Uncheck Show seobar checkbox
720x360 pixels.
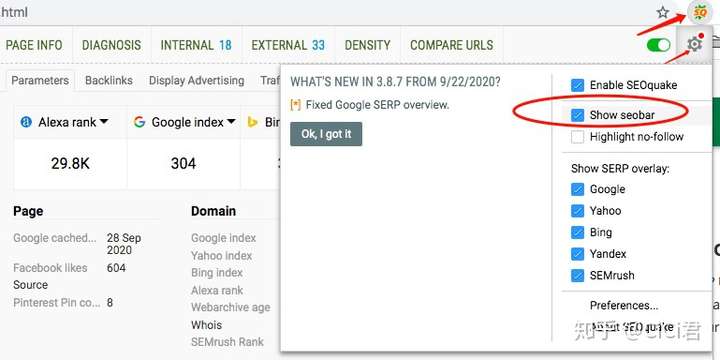577,115
